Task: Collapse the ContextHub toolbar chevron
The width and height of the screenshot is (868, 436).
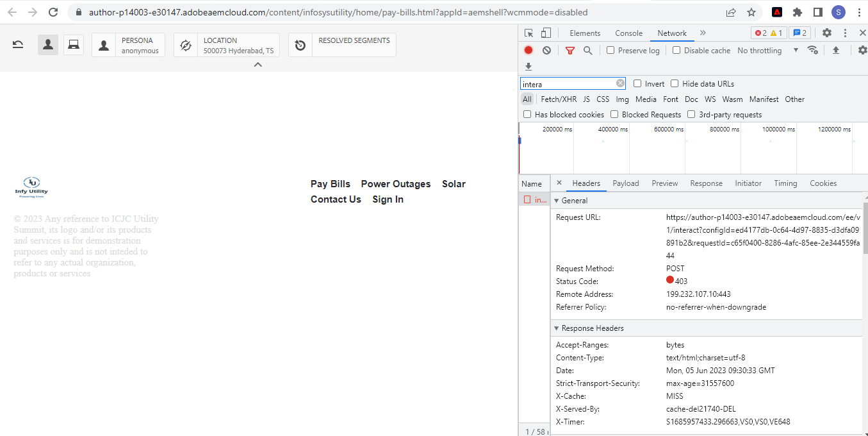Action: (x=258, y=64)
